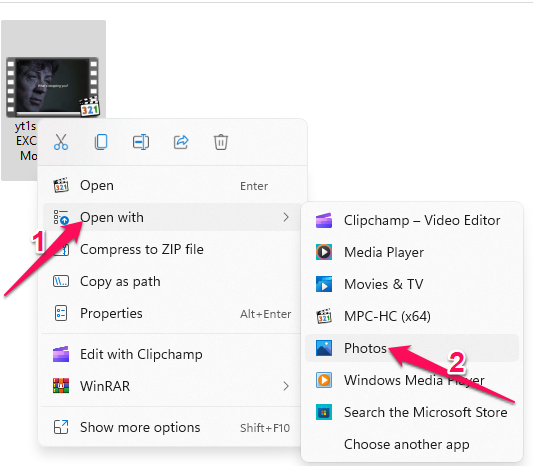Select Show more options

point(173,427)
